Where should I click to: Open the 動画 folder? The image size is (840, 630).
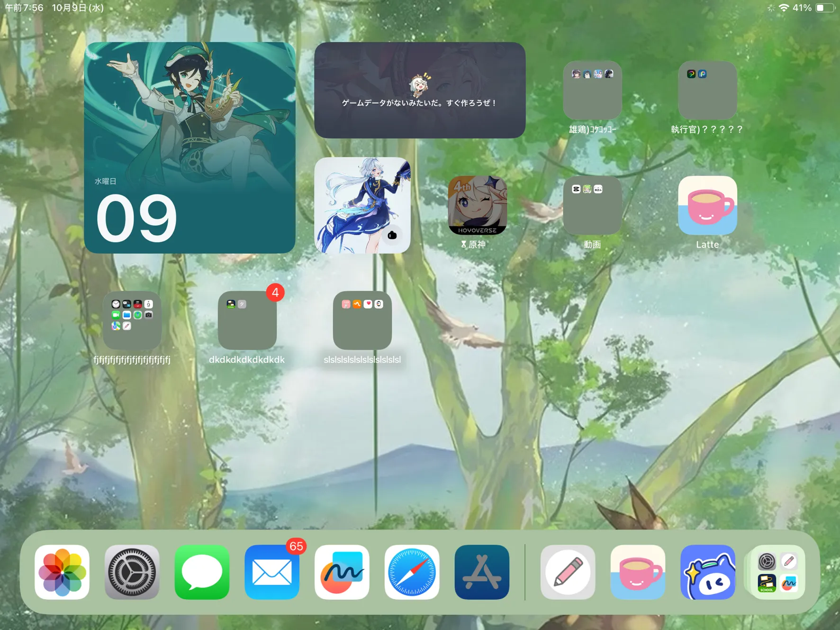coord(592,205)
